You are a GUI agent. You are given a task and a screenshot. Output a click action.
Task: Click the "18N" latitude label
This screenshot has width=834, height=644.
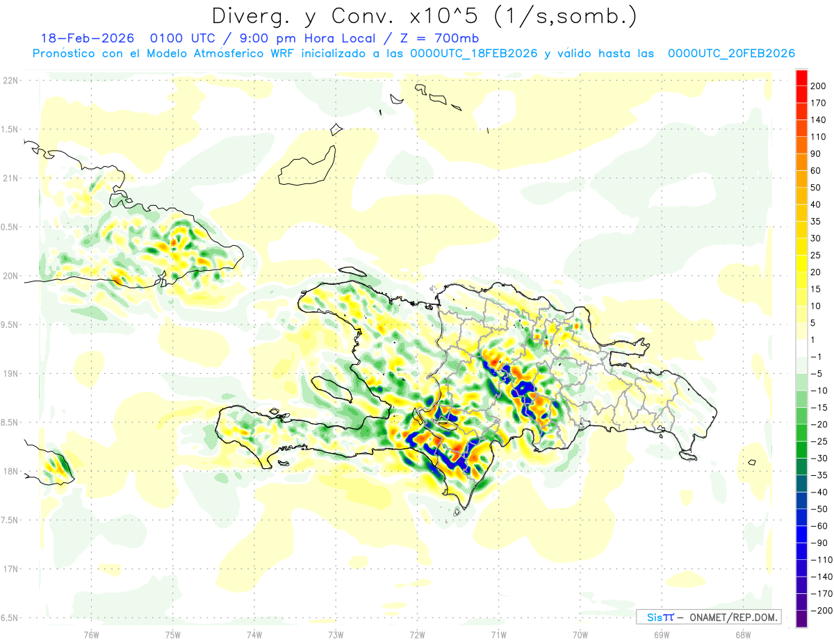click(10, 471)
